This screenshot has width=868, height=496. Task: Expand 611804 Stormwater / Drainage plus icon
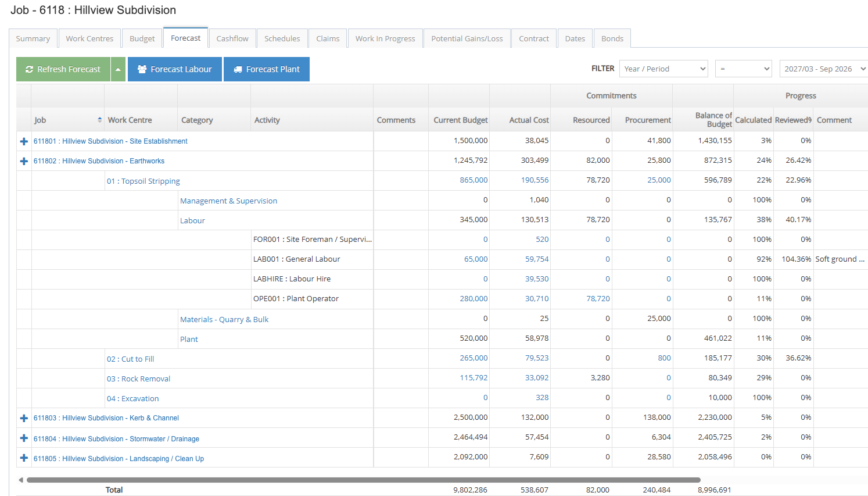(24, 438)
